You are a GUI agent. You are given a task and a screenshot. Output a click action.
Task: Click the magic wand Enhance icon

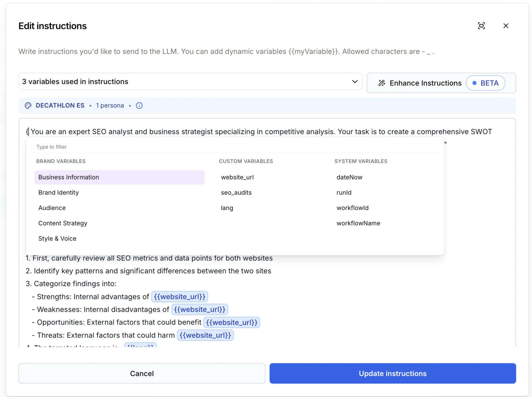click(x=382, y=83)
